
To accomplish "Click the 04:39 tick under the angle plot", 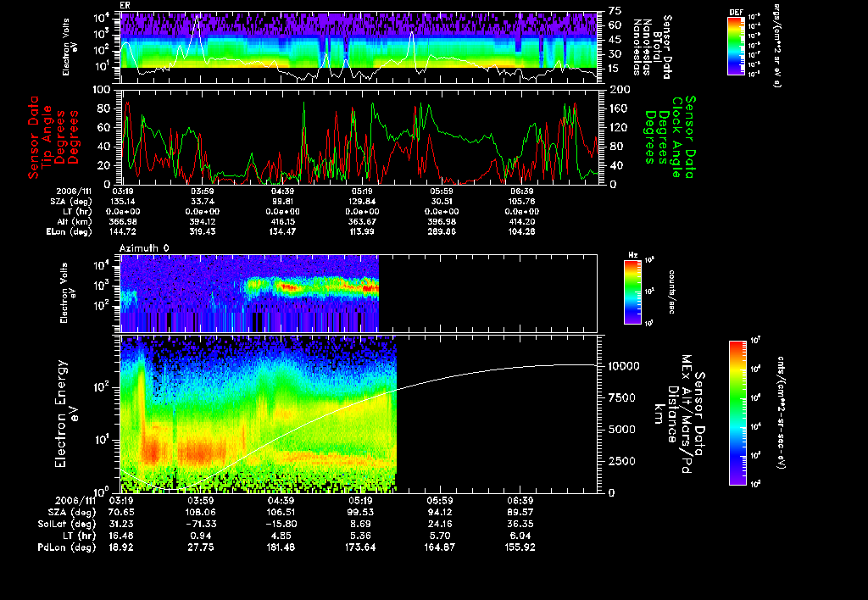I will pos(282,192).
